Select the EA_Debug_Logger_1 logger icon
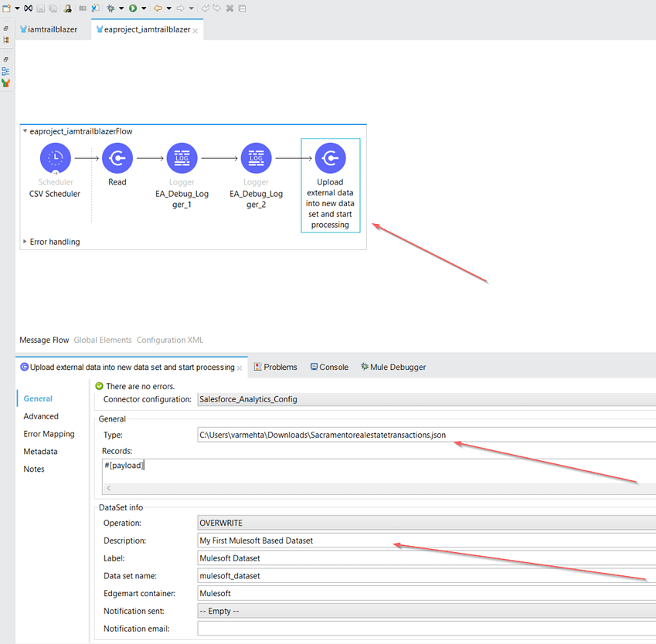The width and height of the screenshot is (656, 644). 182,158
